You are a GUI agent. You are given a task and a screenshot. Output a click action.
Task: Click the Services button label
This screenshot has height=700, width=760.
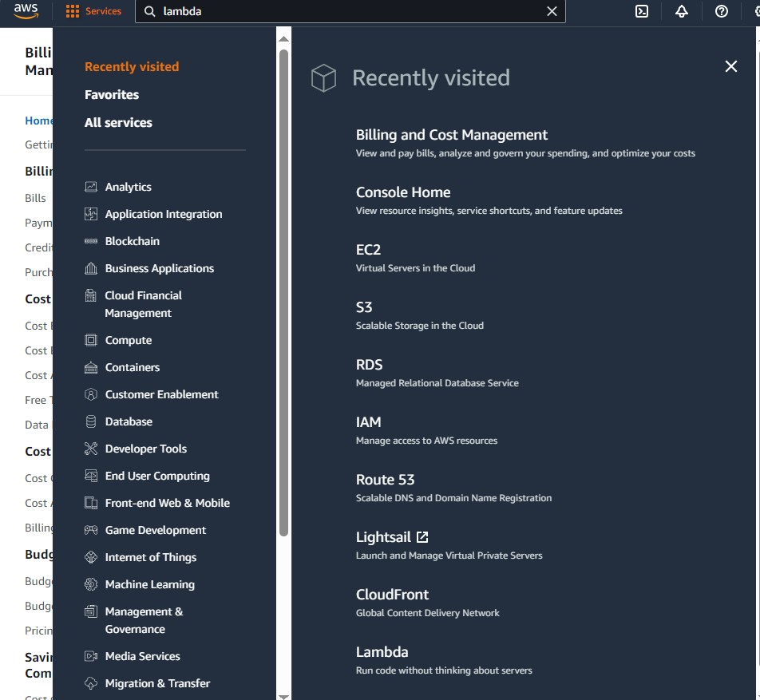(103, 11)
